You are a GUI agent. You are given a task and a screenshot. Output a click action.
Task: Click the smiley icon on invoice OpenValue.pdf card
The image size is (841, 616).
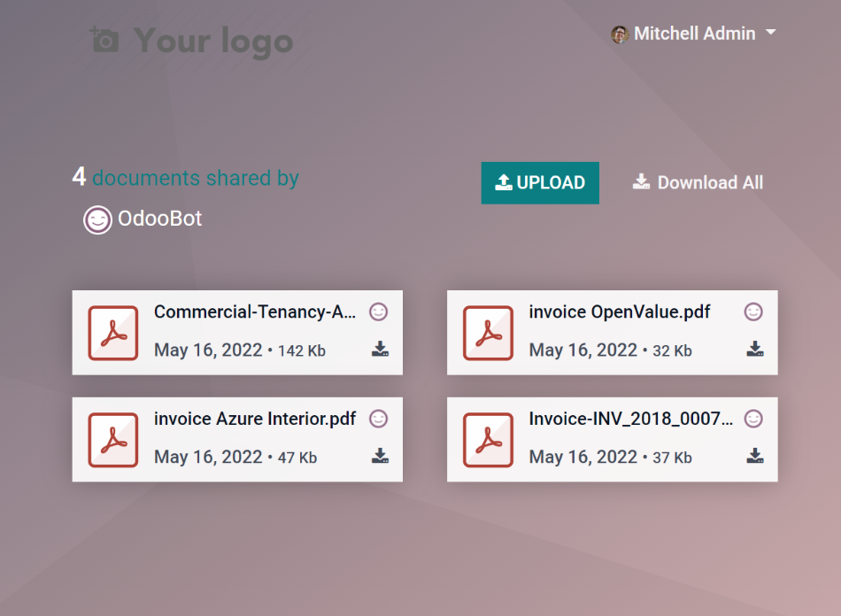coord(753,312)
